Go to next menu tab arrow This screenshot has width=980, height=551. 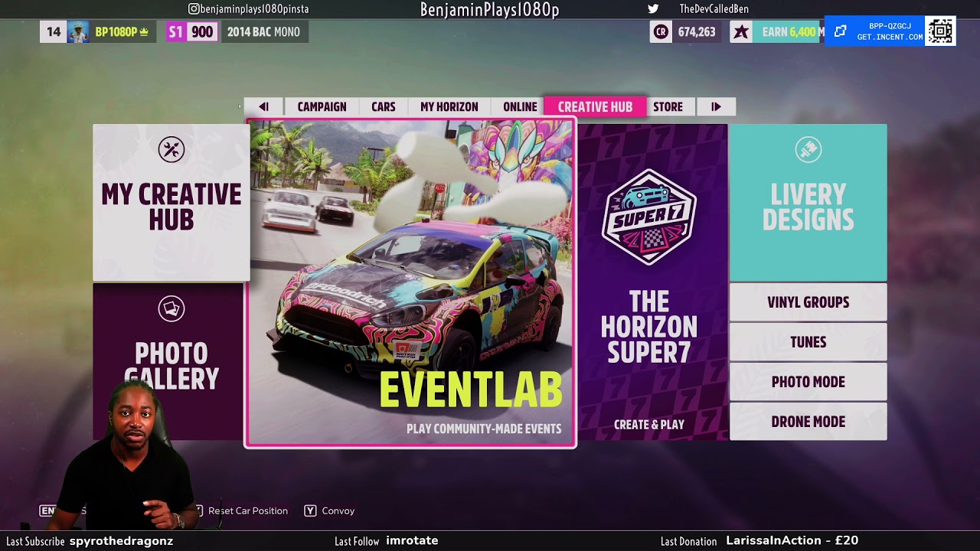coord(716,106)
